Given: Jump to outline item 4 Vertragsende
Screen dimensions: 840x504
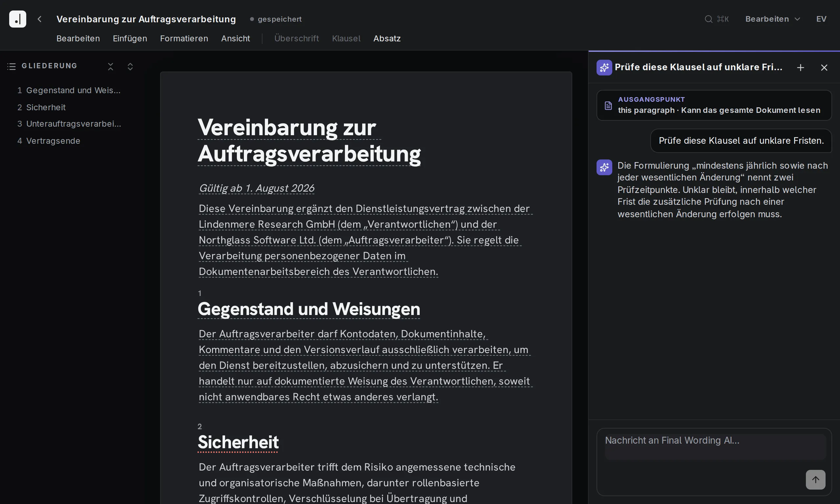Looking at the screenshot, I should 49,141.
